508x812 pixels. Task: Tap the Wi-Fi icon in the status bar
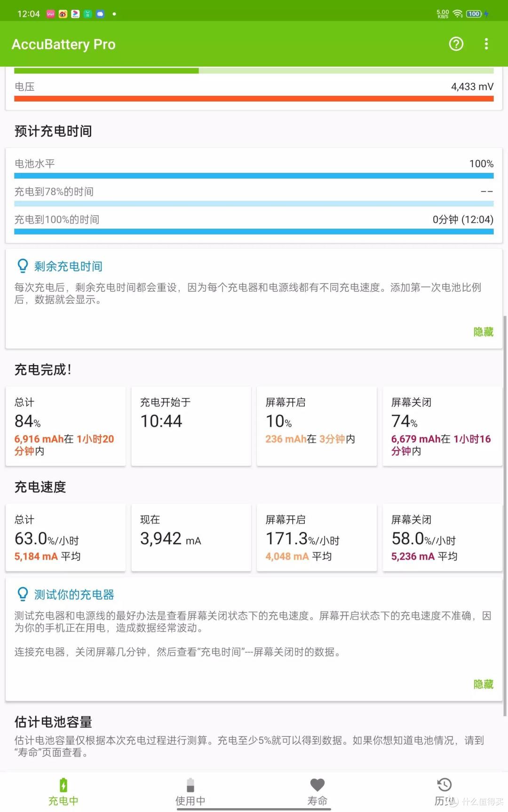pyautogui.click(x=457, y=14)
